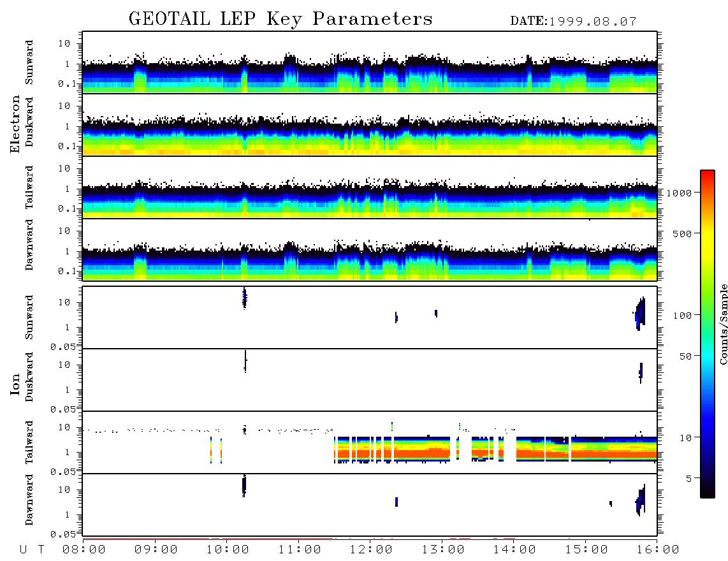The height and width of the screenshot is (561, 728).
Task: Click the "1000" color bar tick label
Action: coord(680,193)
